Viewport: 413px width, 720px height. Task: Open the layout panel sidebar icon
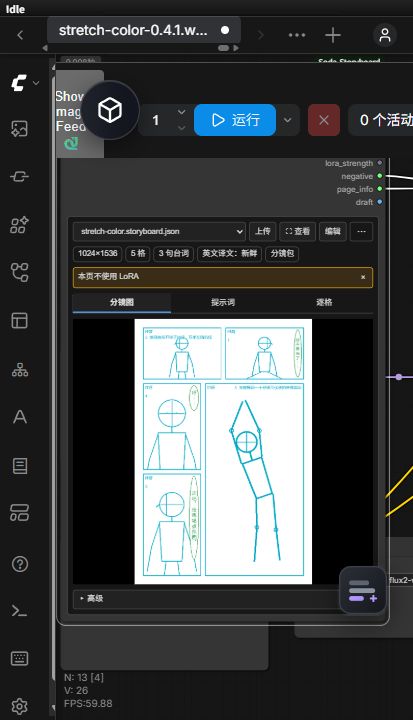click(19, 321)
